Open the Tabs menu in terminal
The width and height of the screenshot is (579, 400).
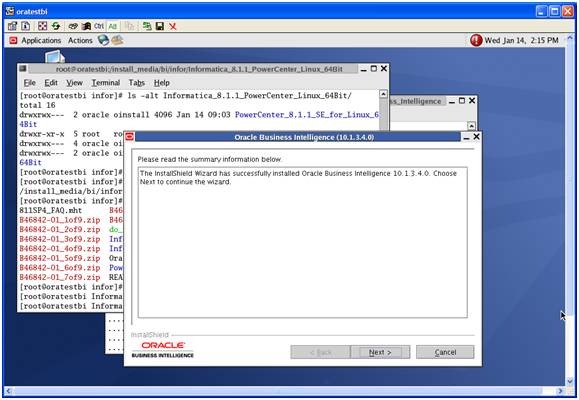tap(137, 83)
